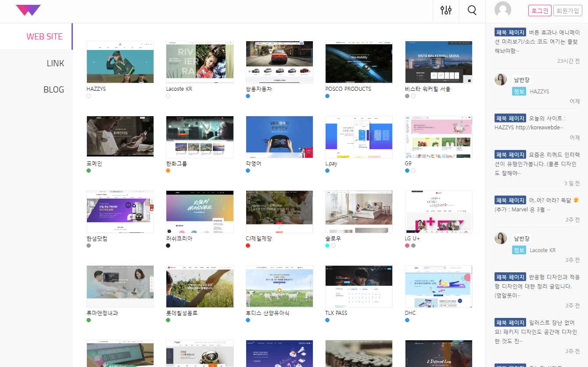Open the 슬로우 thumbnail
Screen dimensions: 588x367
click(x=359, y=212)
